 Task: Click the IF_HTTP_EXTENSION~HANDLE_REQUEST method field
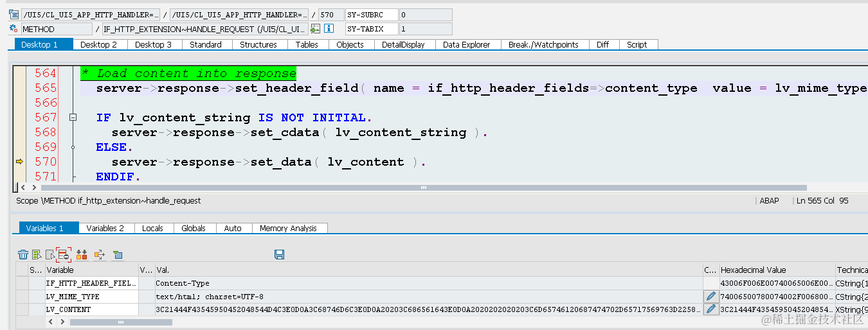point(205,29)
